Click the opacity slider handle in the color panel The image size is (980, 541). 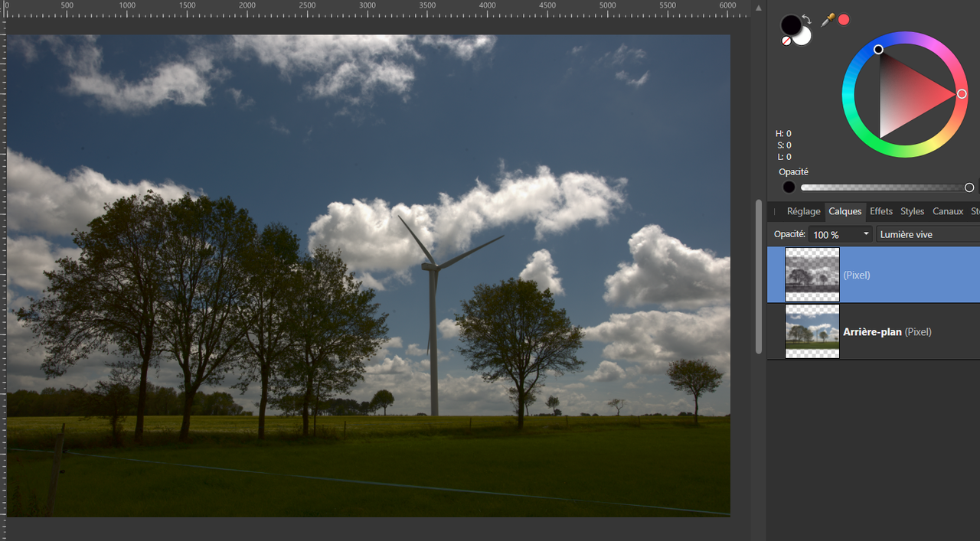click(969, 187)
